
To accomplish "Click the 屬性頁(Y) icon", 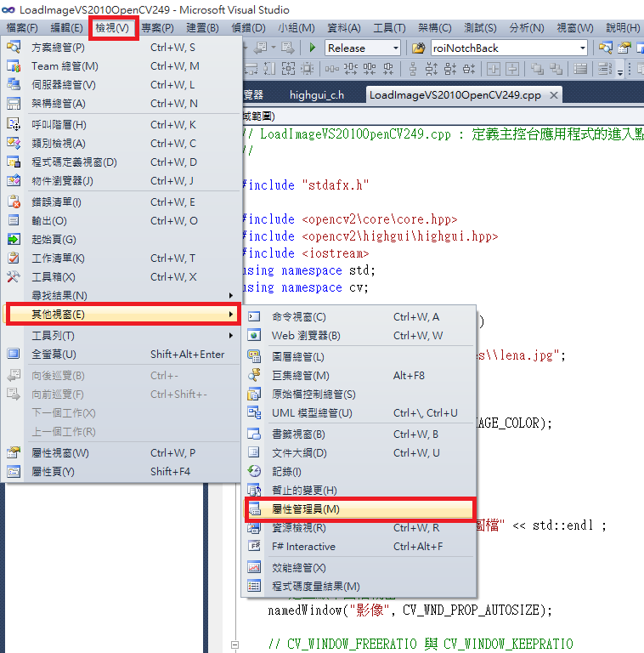I will click(14, 471).
